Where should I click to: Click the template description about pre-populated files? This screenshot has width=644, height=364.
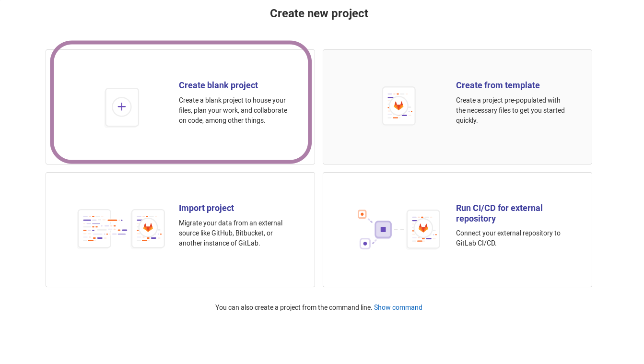point(510,110)
